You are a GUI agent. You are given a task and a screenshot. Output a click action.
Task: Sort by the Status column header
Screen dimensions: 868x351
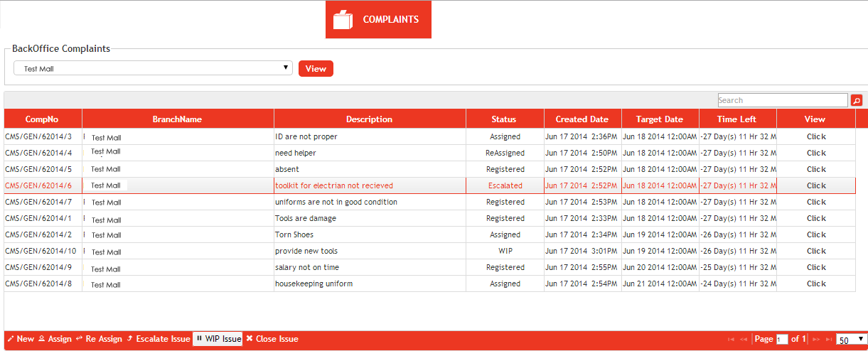[x=504, y=119]
